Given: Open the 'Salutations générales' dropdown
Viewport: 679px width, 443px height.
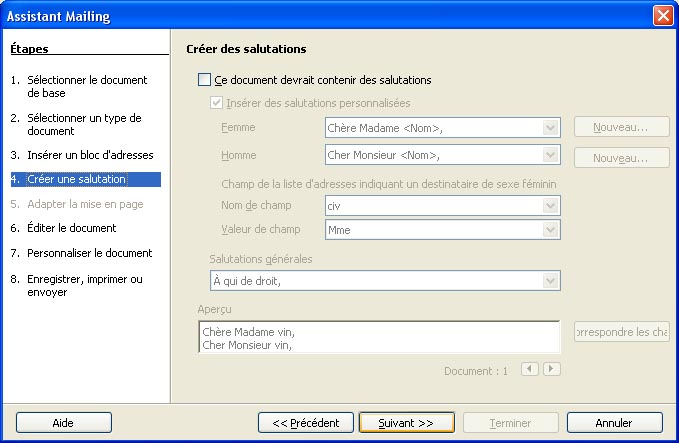Looking at the screenshot, I should 550,281.
